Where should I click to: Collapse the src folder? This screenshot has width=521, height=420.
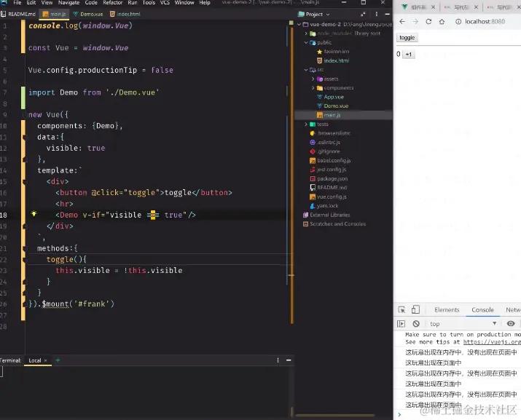(306, 70)
